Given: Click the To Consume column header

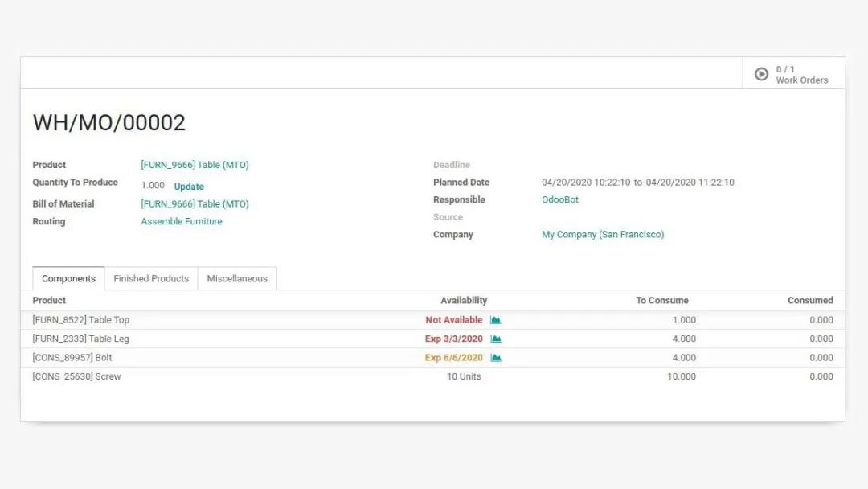Looking at the screenshot, I should (662, 300).
